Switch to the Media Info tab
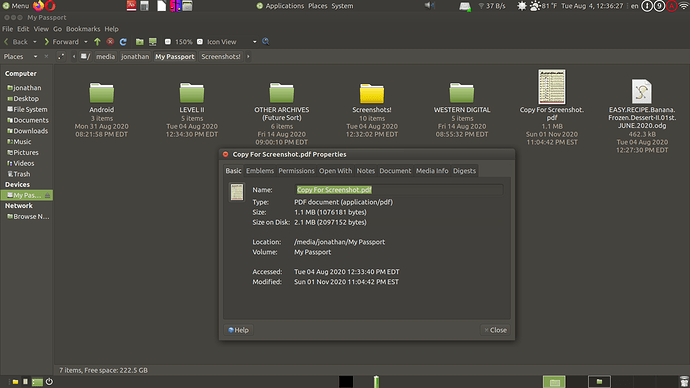Screen dimensions: 690x388 432,171
